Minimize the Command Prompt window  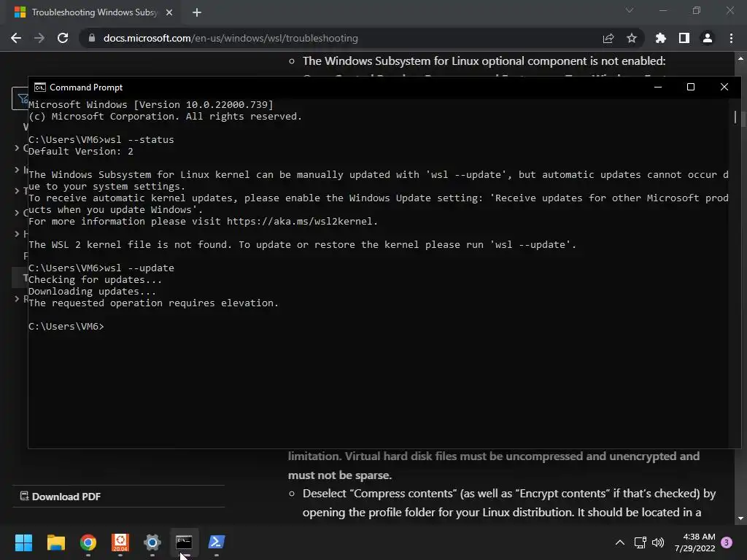pos(658,87)
